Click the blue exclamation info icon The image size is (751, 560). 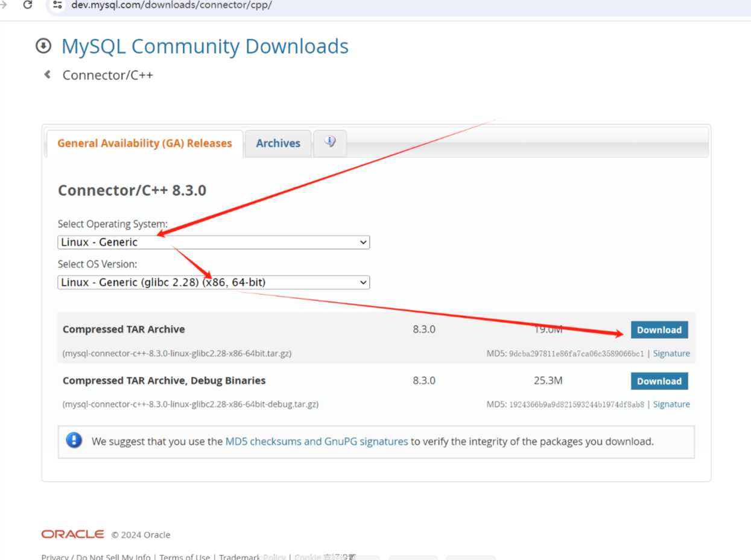(74, 440)
